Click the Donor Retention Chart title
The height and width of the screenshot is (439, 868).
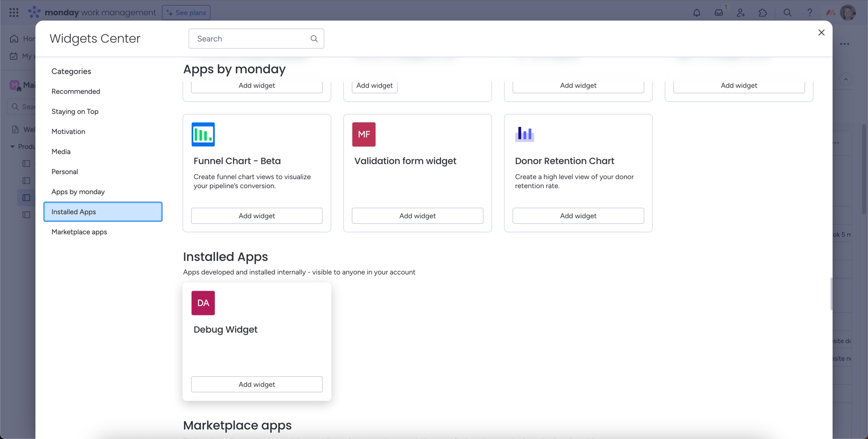point(565,161)
